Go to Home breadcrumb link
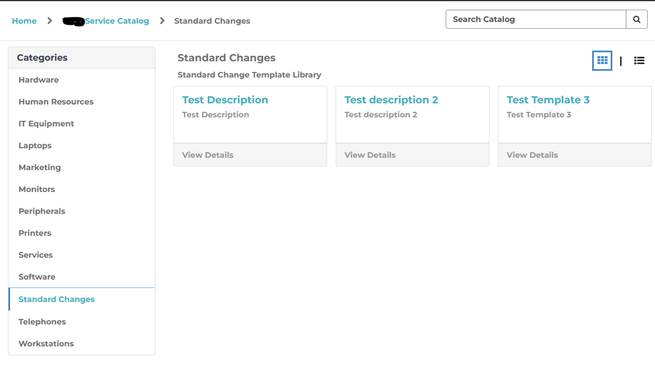655x379 pixels. tap(24, 21)
